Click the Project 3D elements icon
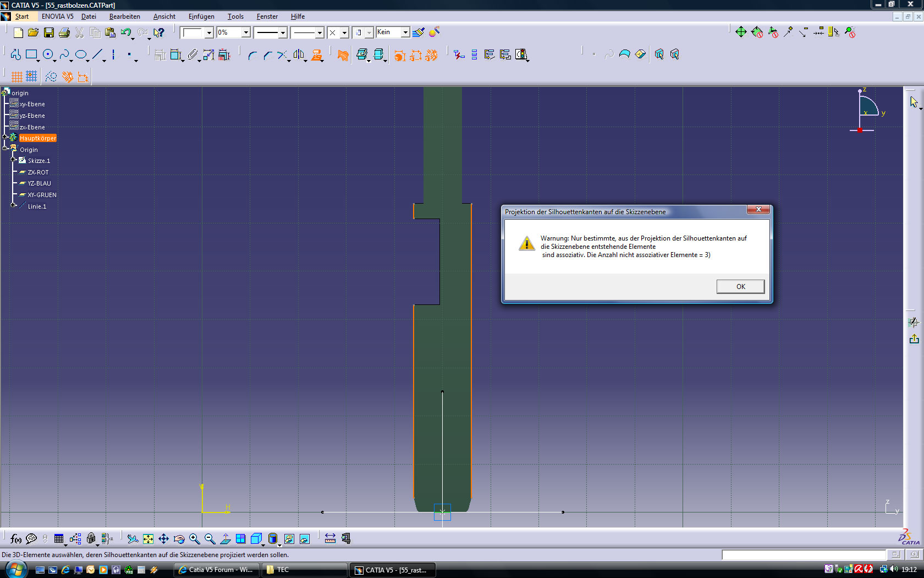 [316, 55]
